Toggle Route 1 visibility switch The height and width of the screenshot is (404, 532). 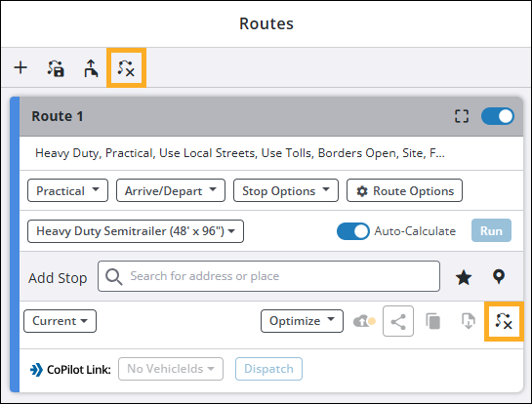point(498,116)
